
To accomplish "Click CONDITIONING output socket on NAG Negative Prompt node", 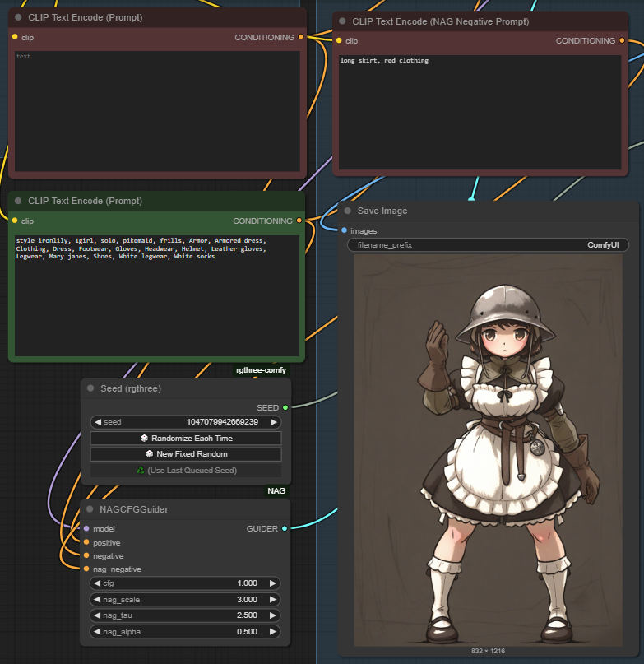I will pyautogui.click(x=622, y=40).
